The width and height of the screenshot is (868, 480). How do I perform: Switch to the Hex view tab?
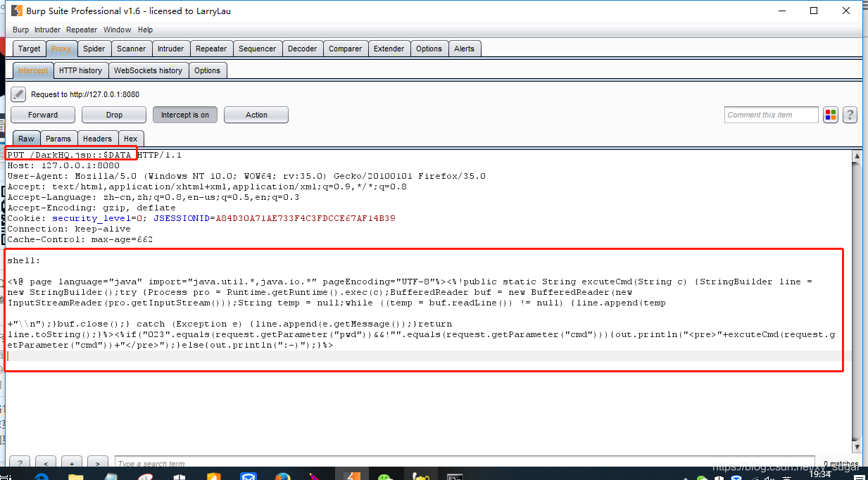click(131, 139)
